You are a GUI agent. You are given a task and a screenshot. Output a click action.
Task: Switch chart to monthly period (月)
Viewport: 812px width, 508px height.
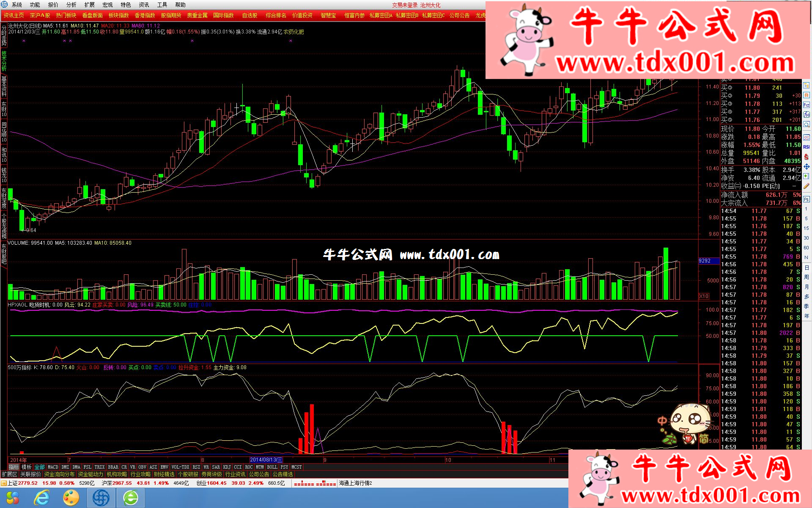click(x=807, y=287)
